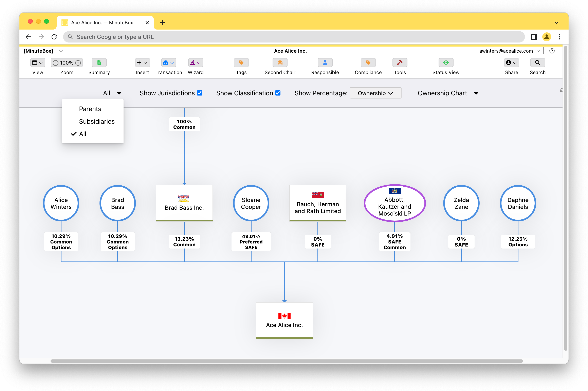Open the Ace Alice Inc. entity box

click(x=284, y=320)
